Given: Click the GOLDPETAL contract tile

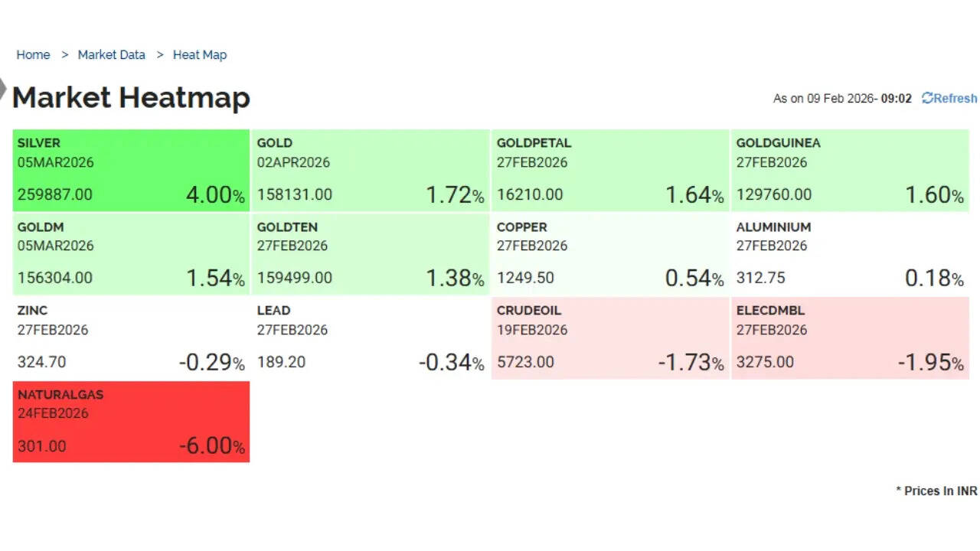Looking at the screenshot, I should point(610,170).
